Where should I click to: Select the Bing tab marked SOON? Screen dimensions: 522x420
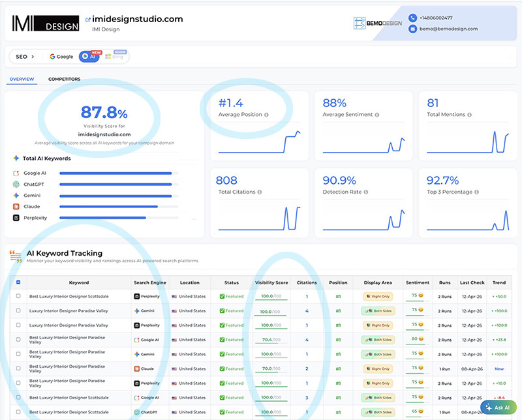115,56
